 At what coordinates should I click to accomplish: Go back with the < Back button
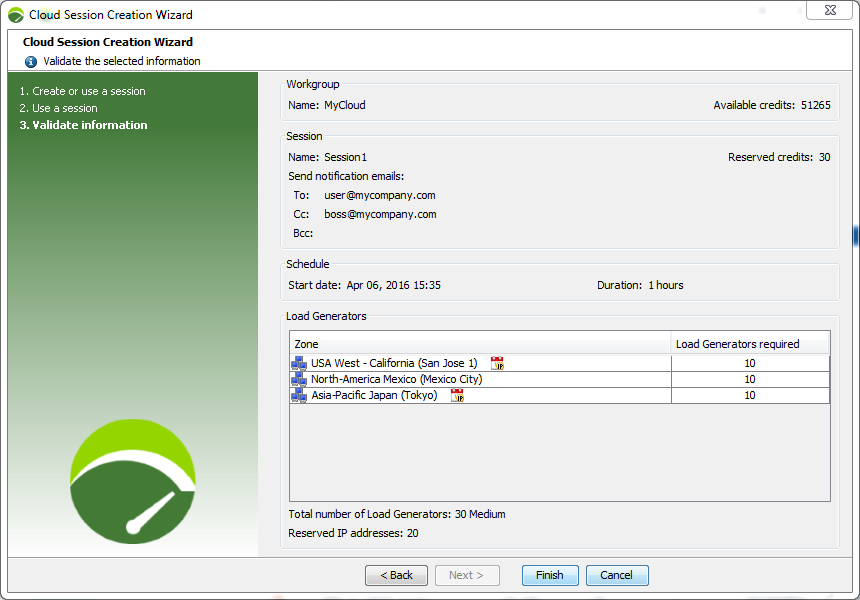coord(396,575)
